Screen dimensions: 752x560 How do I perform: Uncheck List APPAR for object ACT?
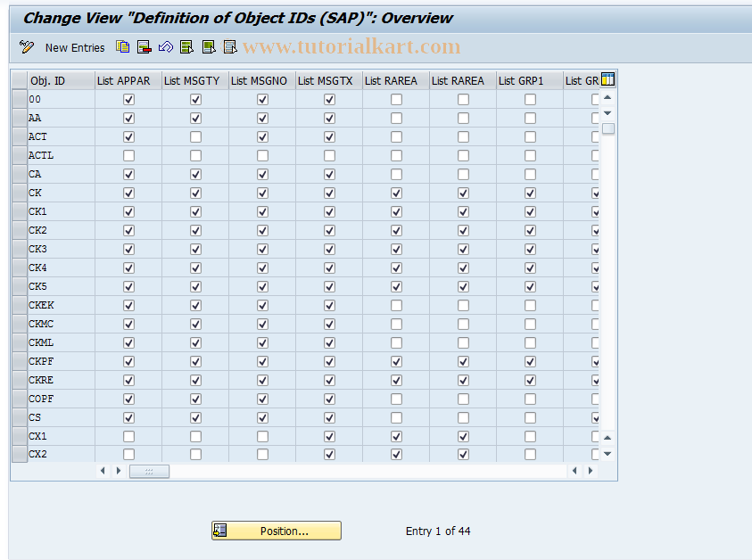(x=128, y=137)
